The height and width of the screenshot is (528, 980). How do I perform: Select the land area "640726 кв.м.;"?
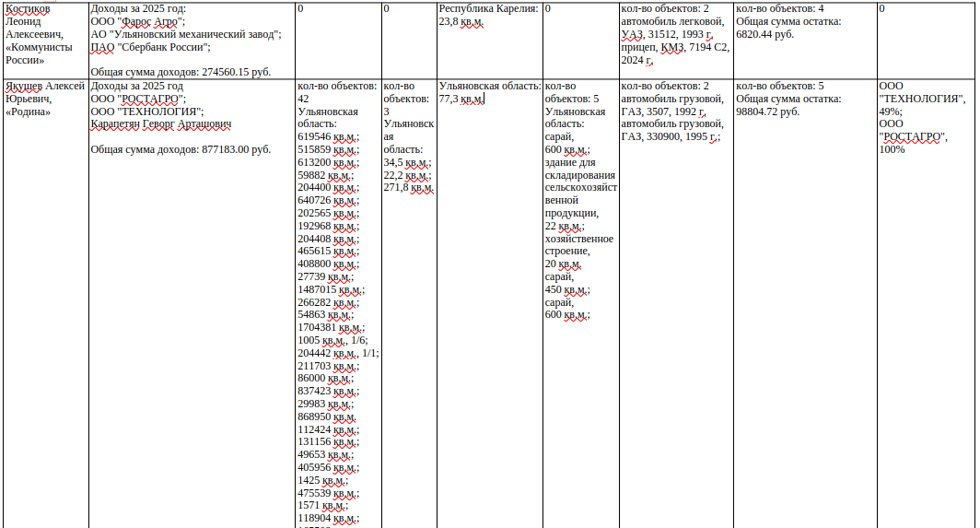point(328,200)
